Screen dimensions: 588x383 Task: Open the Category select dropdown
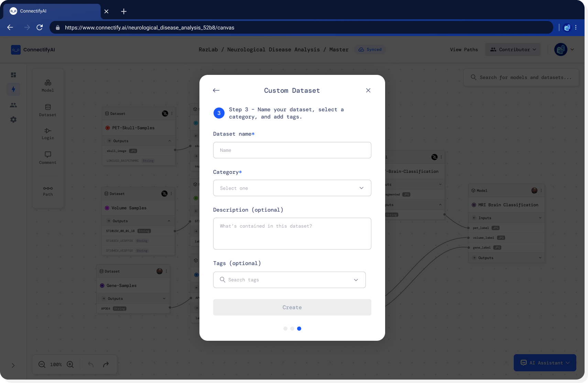(292, 188)
